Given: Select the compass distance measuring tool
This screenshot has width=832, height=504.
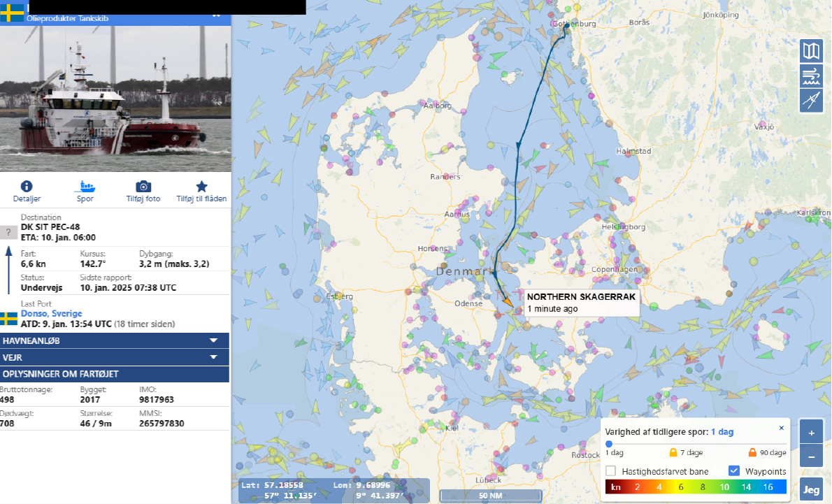Looking at the screenshot, I should [x=811, y=101].
